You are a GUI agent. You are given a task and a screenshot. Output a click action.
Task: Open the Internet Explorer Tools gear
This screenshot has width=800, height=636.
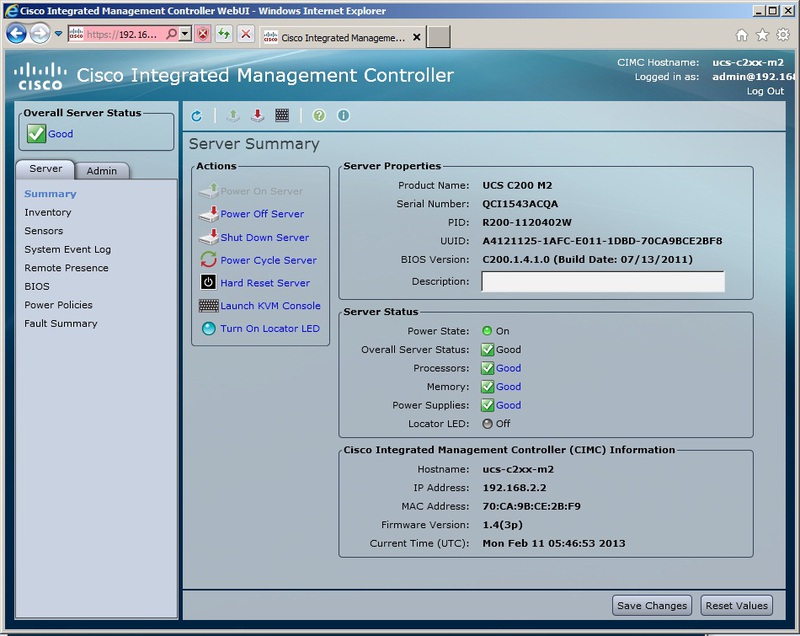coord(785,35)
